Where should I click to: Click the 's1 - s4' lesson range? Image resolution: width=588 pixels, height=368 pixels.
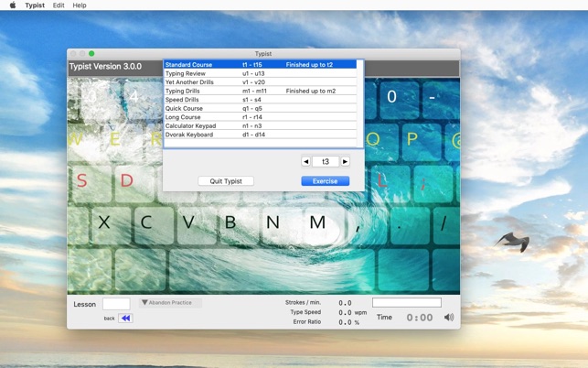click(x=251, y=100)
